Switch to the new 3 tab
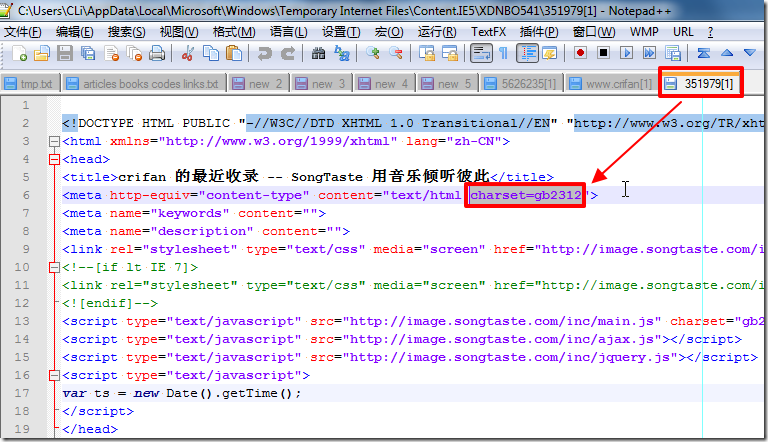Image resolution: width=768 pixels, height=442 pixels. pos(321,84)
